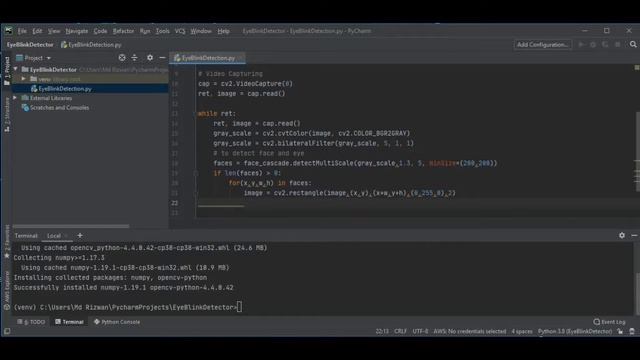Open the Python 3.8 interpreter selector
Screen dimensions: 640x360
(575, 331)
